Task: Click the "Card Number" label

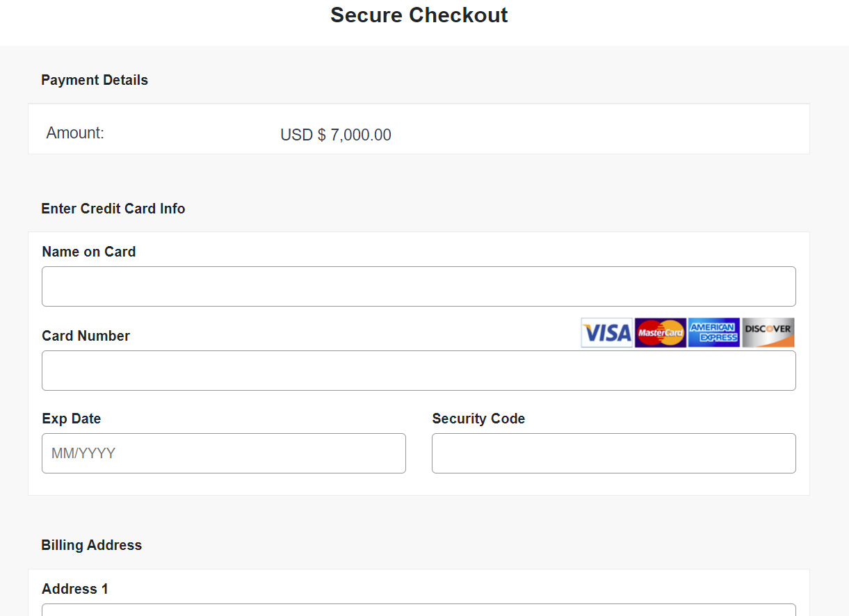Action: tap(86, 336)
